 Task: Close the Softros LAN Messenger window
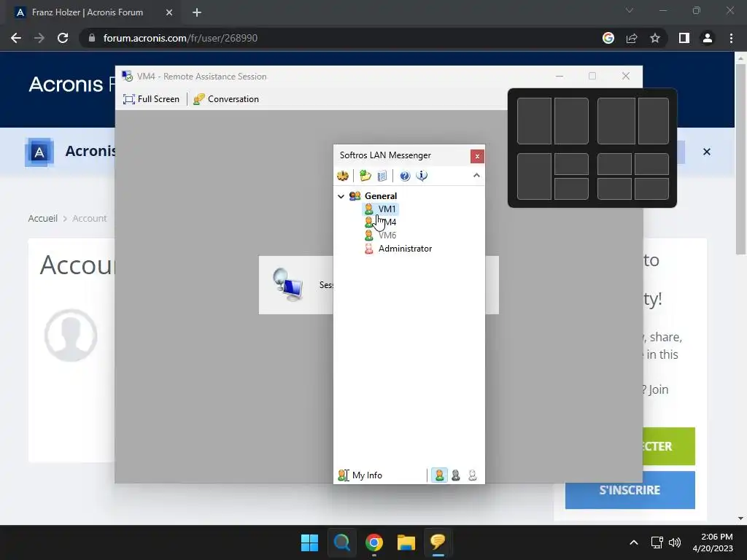tap(477, 156)
